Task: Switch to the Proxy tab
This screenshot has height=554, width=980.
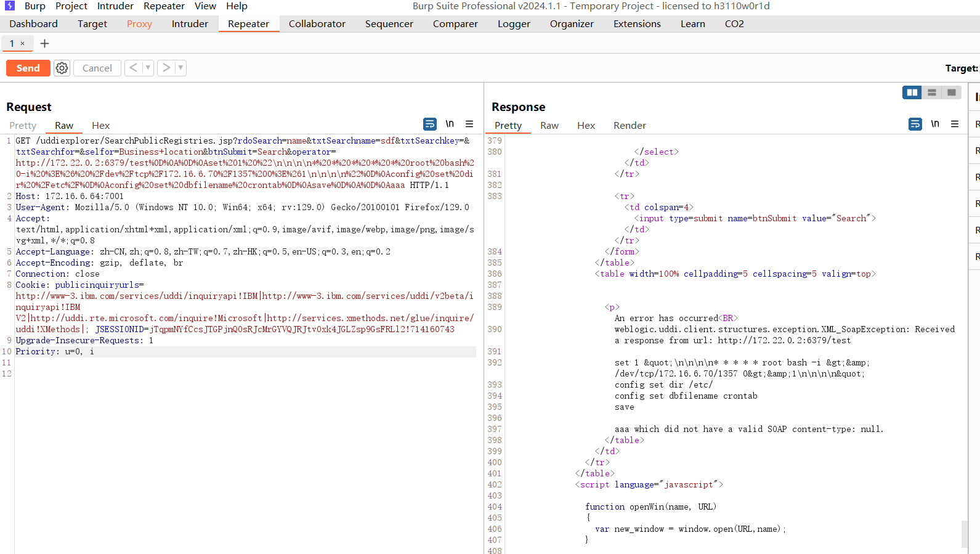Action: [x=139, y=24]
